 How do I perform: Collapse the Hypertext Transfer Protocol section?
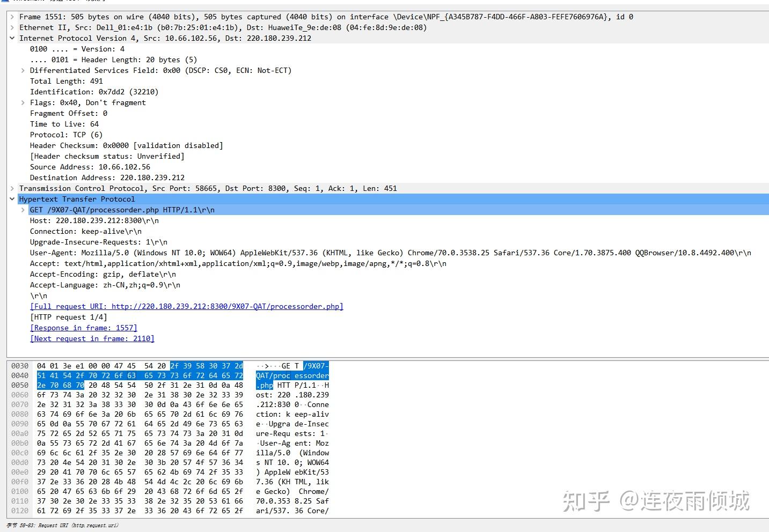pos(12,199)
